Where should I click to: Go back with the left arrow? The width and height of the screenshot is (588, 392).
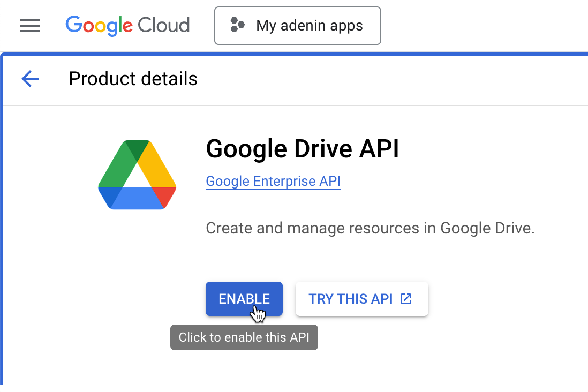coord(30,79)
